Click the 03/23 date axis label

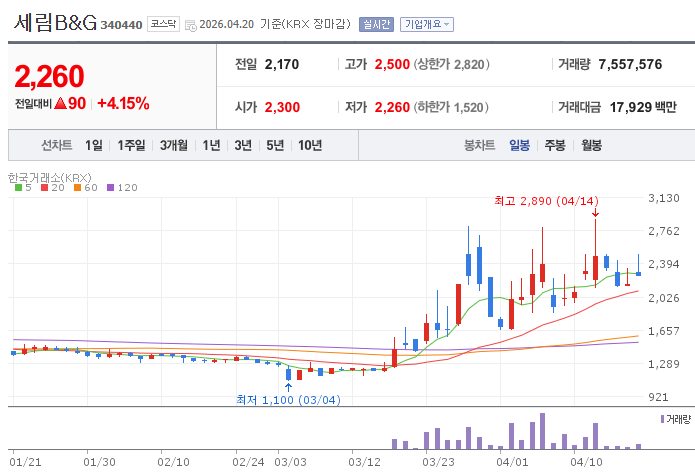coord(438,462)
